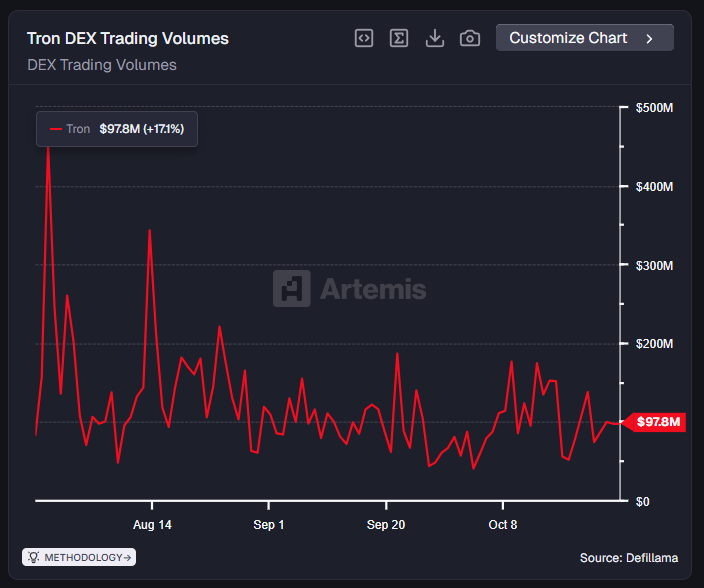Click the Source: Defillama text

click(x=629, y=558)
